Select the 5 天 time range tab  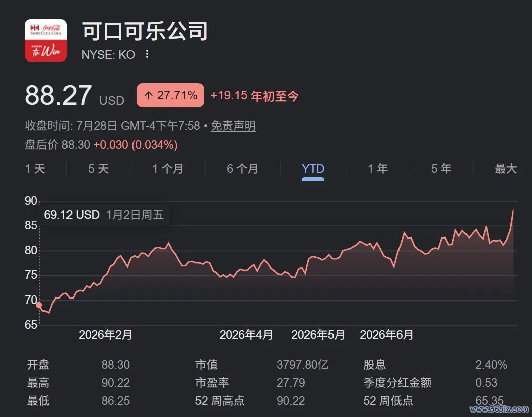click(98, 169)
